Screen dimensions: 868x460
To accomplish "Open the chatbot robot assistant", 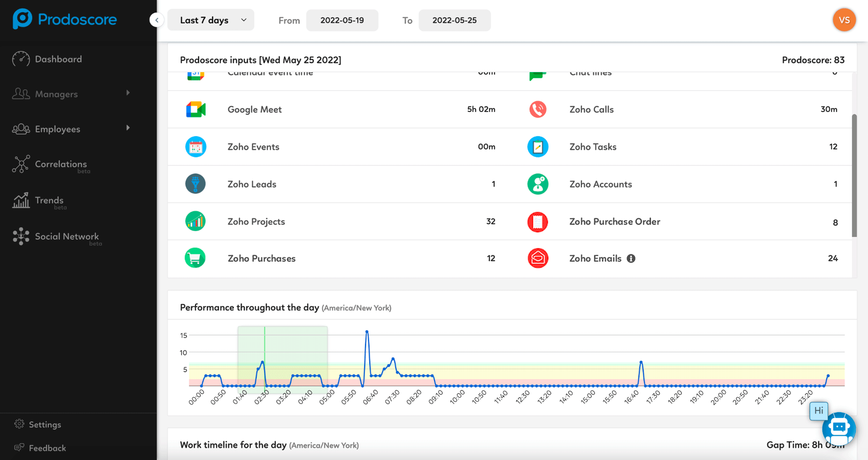I will [x=839, y=429].
